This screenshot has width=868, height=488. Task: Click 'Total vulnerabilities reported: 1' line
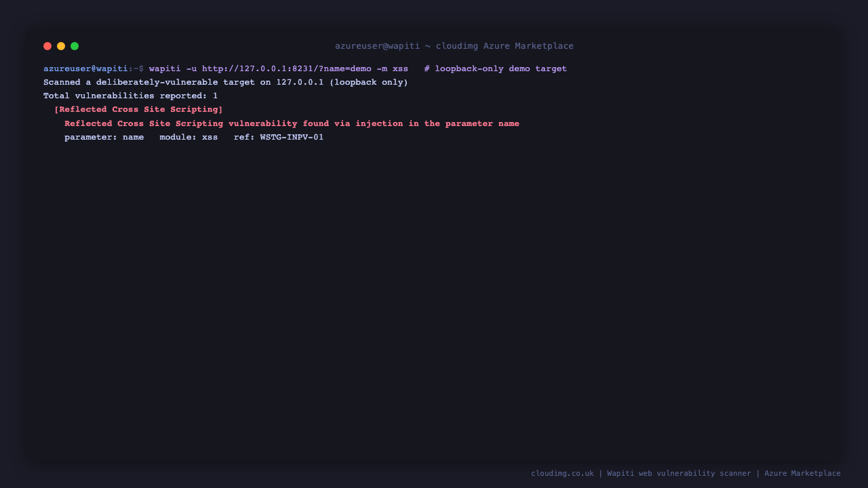point(131,96)
